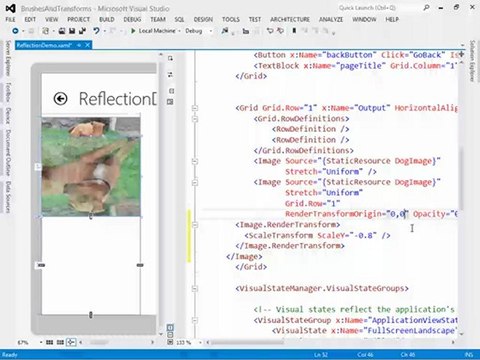Click the code editor horizontal scrollbar thumb

(x=248, y=342)
